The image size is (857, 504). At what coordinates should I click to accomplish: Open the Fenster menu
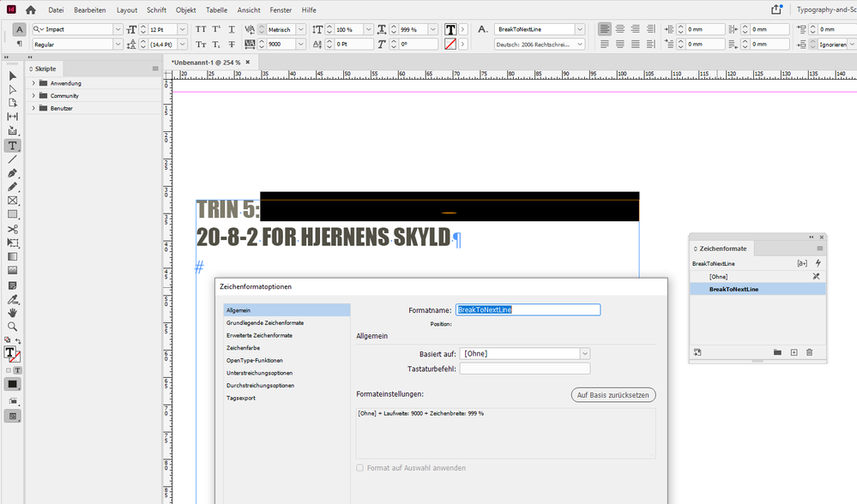click(x=281, y=9)
